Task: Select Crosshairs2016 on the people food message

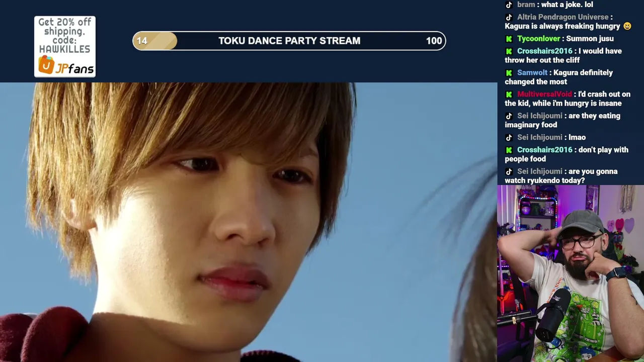Action: coord(545,150)
